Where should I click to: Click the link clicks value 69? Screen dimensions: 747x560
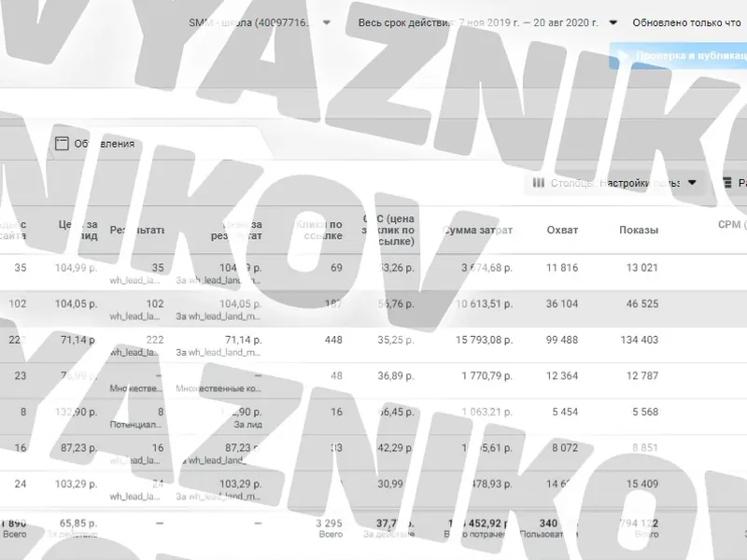[x=336, y=268]
